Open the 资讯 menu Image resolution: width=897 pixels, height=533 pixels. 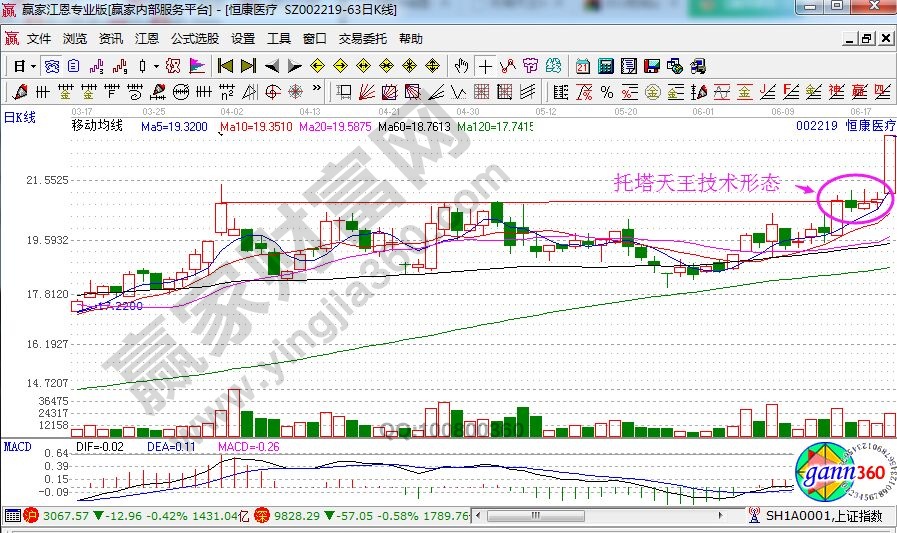(x=111, y=38)
